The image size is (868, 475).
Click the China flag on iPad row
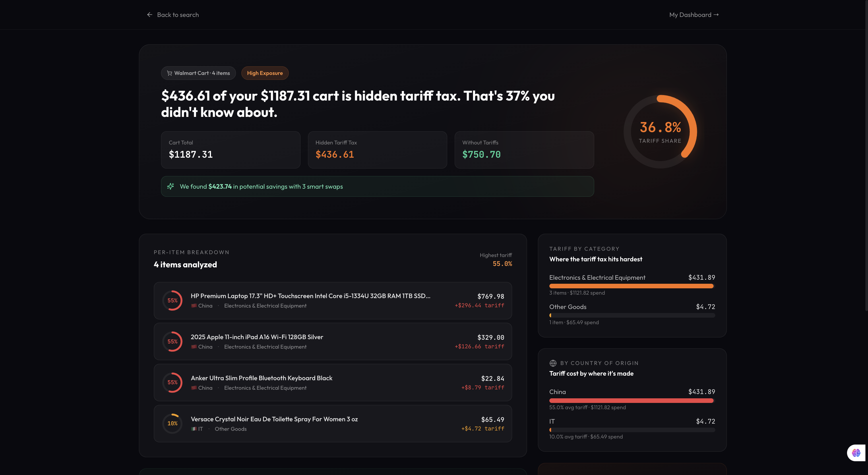[194, 347]
